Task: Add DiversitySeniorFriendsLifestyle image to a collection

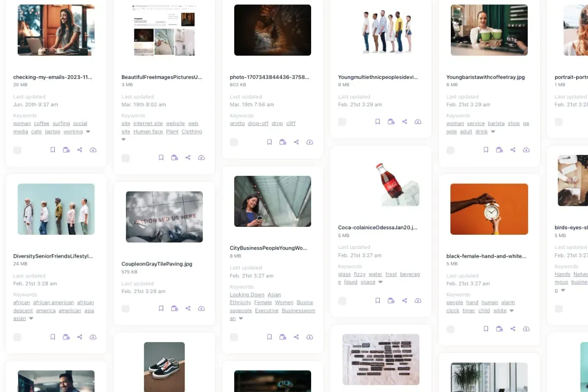Action: (66, 337)
